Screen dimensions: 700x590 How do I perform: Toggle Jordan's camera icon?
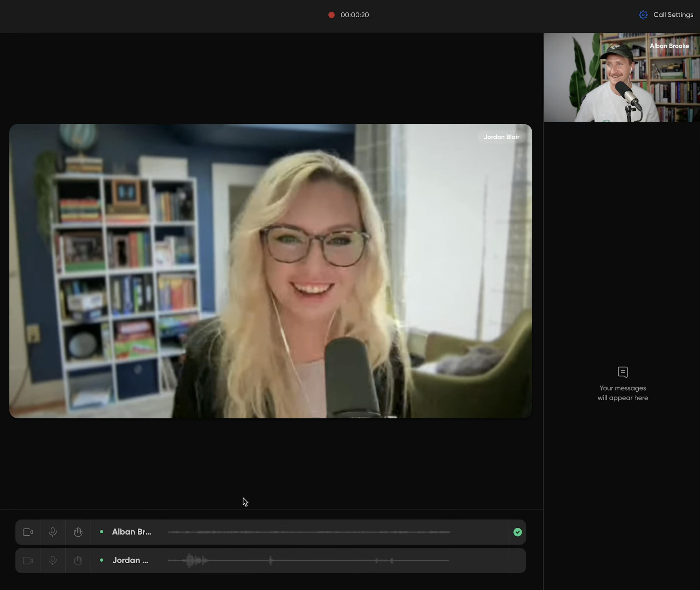pos(28,560)
